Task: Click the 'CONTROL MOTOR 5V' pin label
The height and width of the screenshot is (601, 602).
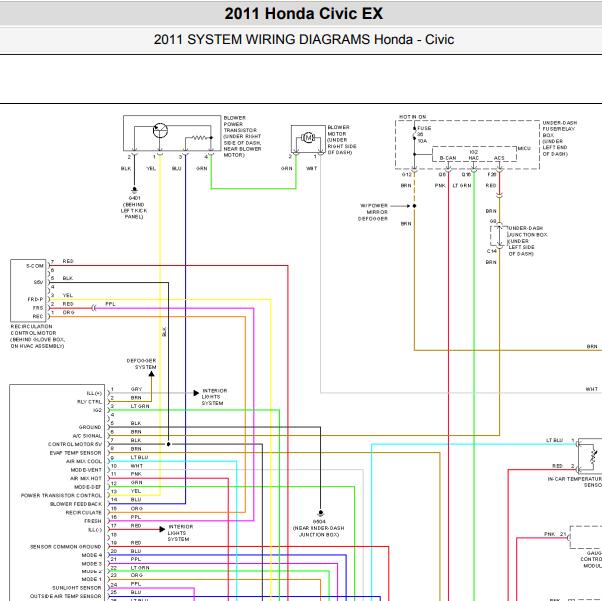Action: point(75,444)
